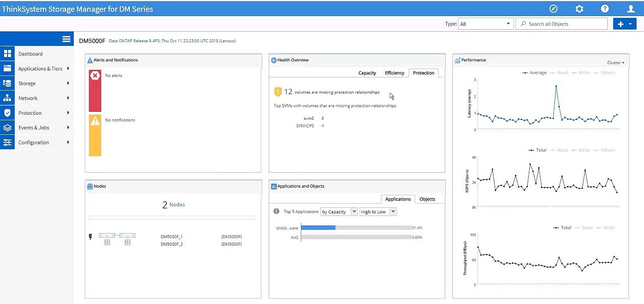Click the Applications & Tiers sidebar icon
The width and height of the screenshot is (644, 304).
7,68
